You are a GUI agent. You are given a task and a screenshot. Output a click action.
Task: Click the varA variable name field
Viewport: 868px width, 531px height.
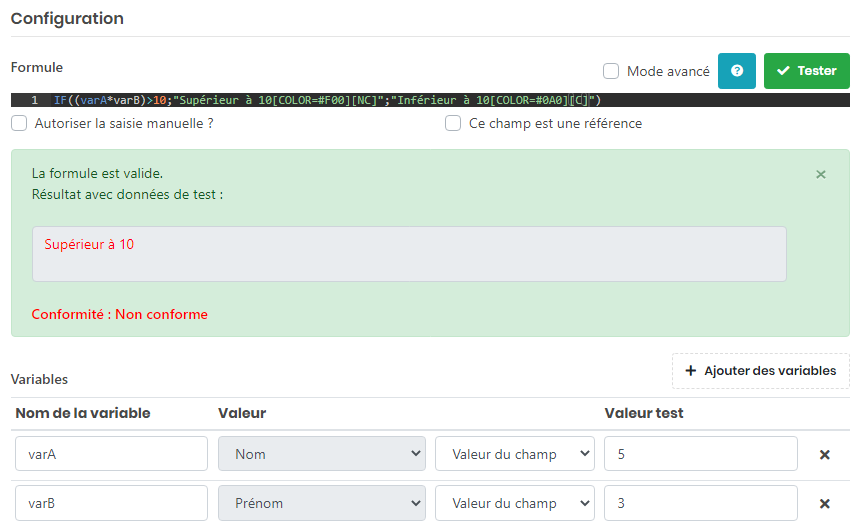tap(111, 454)
